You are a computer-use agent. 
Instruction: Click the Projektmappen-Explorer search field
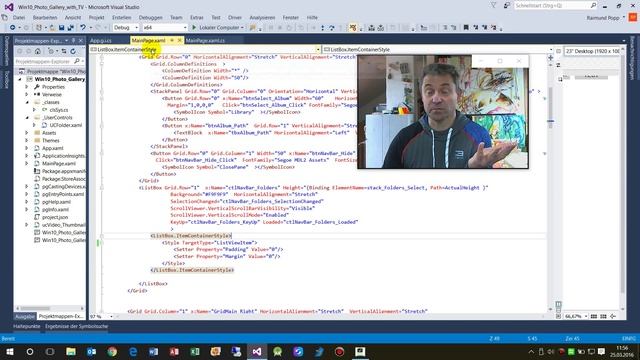point(45,61)
